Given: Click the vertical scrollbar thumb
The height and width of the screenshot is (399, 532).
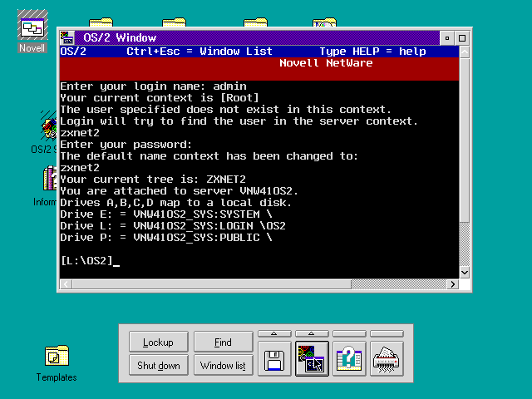Looking at the screenshot, I should pyautogui.click(x=464, y=140).
